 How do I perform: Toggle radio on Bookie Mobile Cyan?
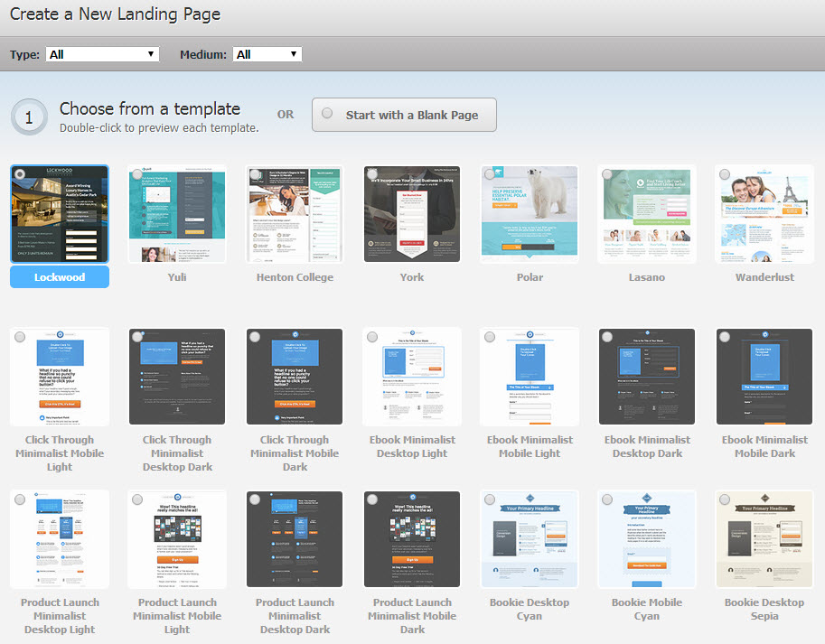coord(607,499)
